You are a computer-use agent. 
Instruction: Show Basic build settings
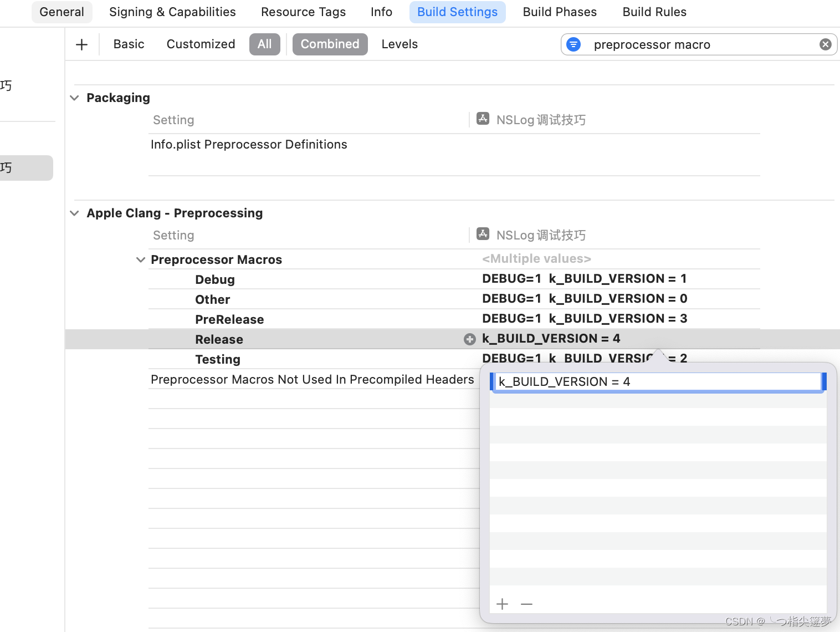click(129, 44)
